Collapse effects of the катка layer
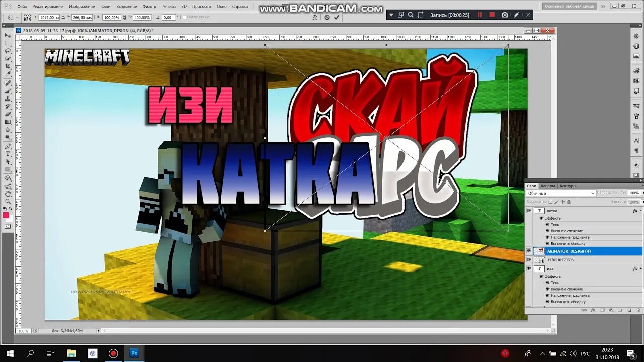This screenshot has width=644, height=362. pyautogui.click(x=640, y=211)
